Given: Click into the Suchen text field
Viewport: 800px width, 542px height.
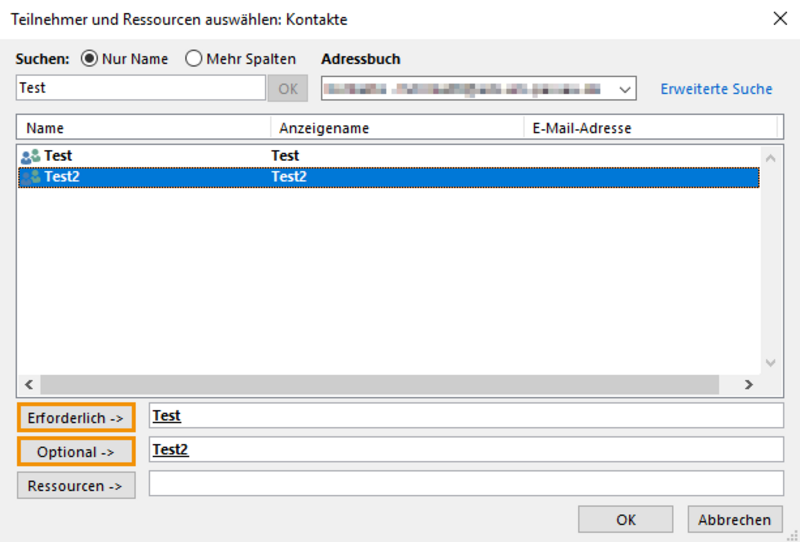Looking at the screenshot, I should tap(140, 88).
